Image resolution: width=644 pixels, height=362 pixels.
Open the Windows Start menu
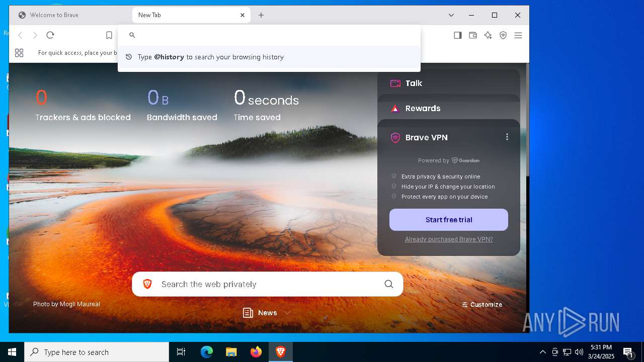click(x=12, y=352)
